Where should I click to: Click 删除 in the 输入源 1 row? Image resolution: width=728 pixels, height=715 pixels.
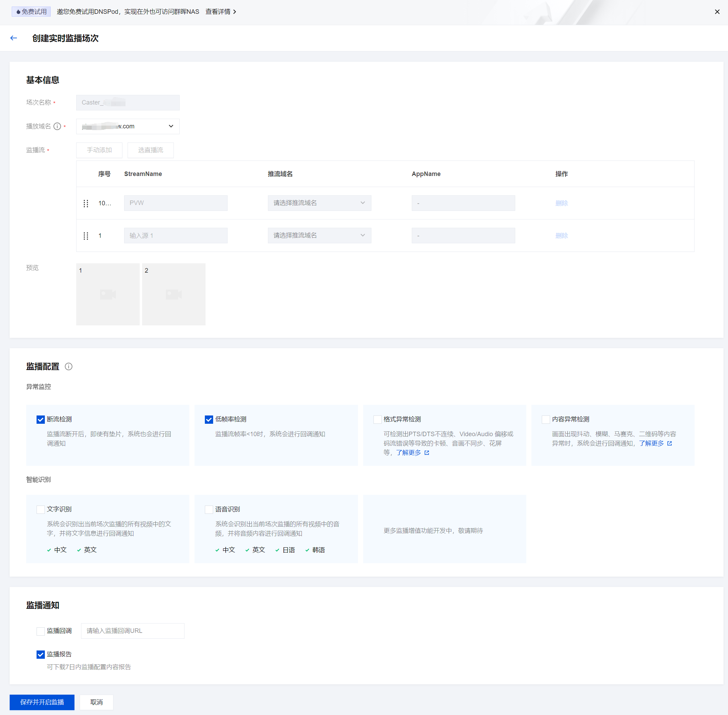tap(561, 236)
